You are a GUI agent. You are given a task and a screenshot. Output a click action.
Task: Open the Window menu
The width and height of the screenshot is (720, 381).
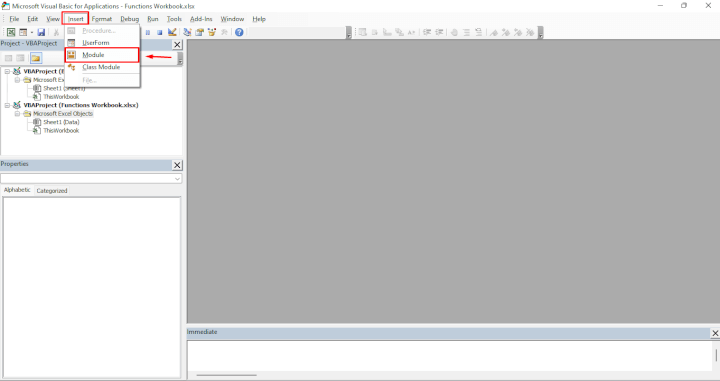(x=232, y=19)
